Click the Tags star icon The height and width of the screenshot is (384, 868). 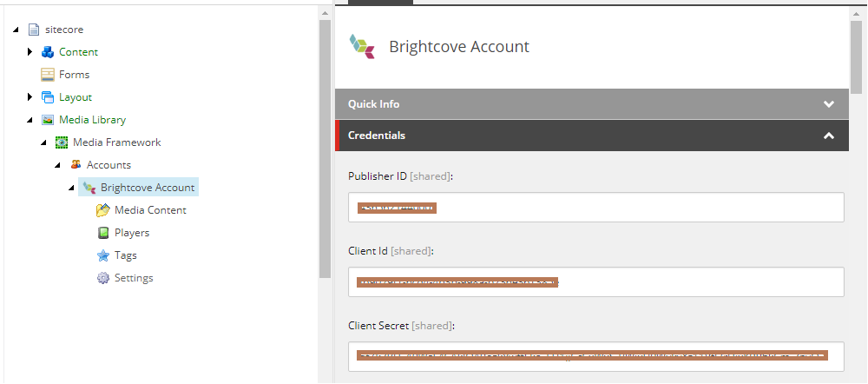click(103, 255)
